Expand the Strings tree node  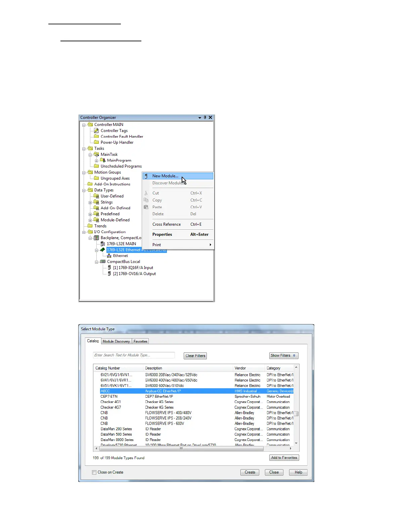coord(90,203)
